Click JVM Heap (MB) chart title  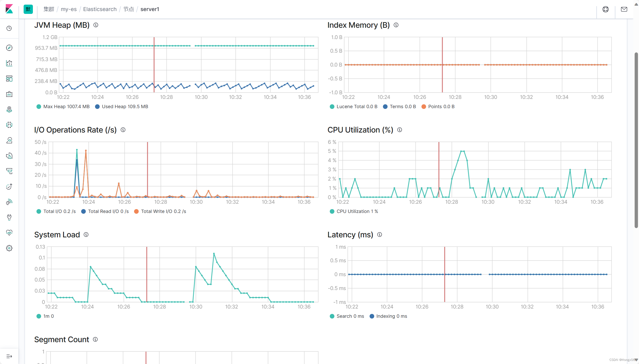coord(62,25)
